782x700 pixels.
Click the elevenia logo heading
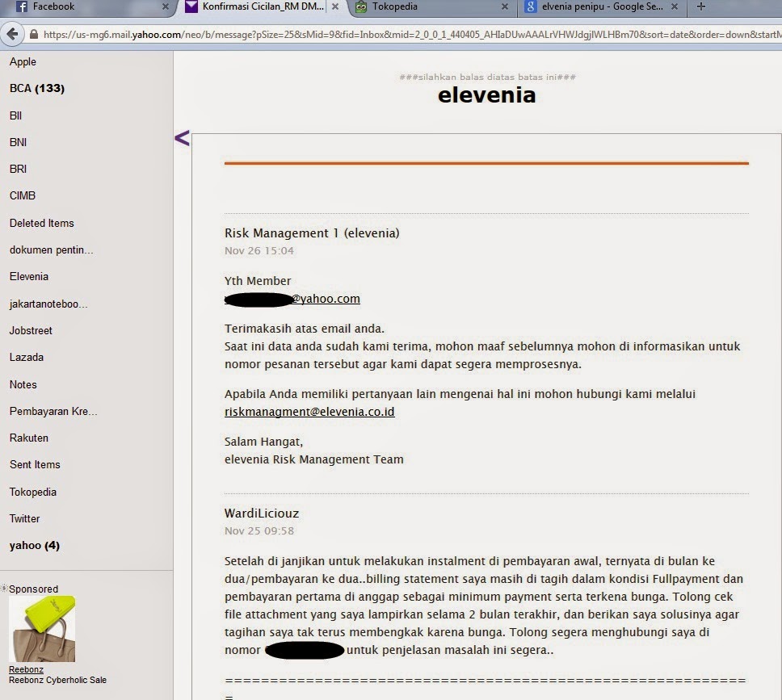coord(487,94)
